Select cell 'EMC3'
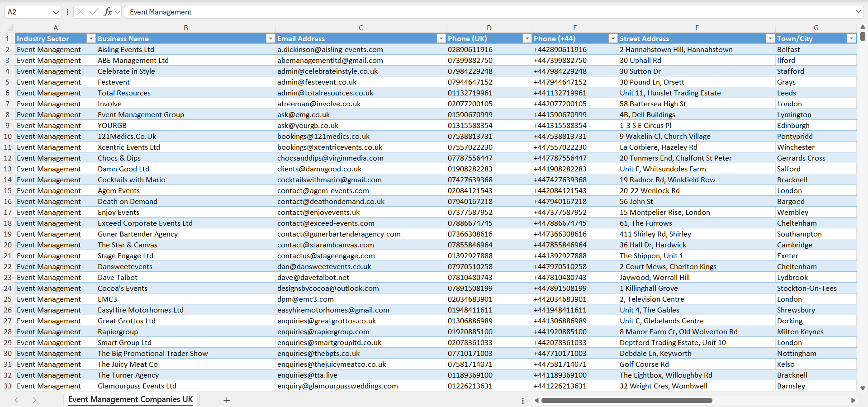 click(x=185, y=299)
